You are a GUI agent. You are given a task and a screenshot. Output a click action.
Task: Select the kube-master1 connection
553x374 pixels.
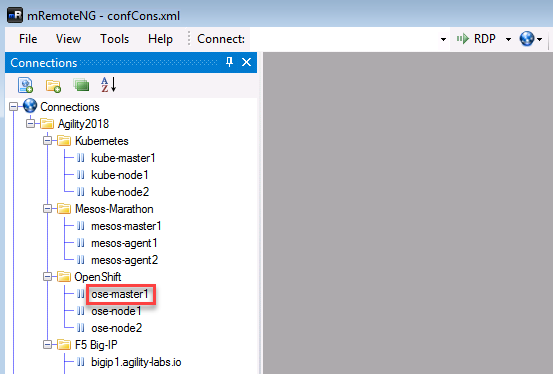(x=123, y=158)
